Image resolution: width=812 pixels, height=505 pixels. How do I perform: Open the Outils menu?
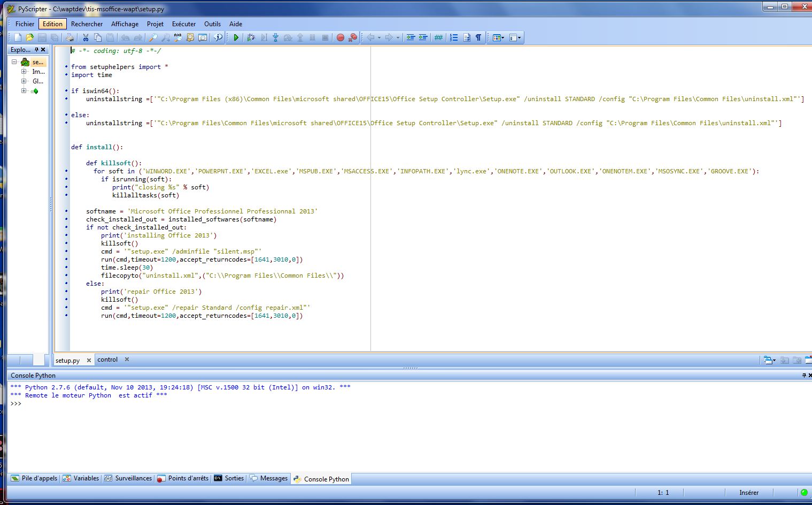pos(212,24)
